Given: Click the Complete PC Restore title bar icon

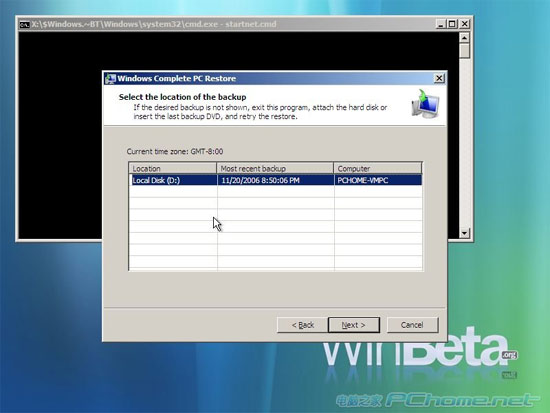Looking at the screenshot, I should point(110,79).
